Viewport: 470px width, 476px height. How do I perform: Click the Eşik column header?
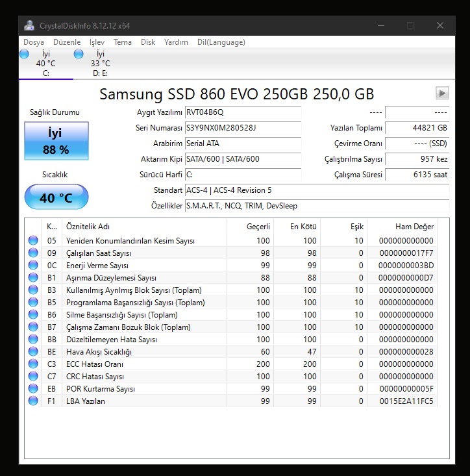[344, 227]
